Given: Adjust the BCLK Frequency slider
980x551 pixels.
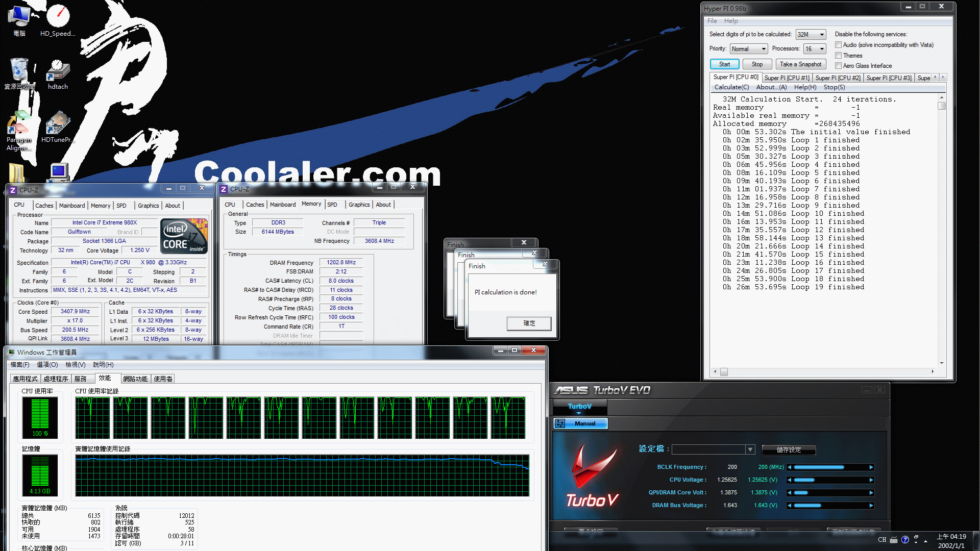Looking at the screenshot, I should click(x=830, y=467).
